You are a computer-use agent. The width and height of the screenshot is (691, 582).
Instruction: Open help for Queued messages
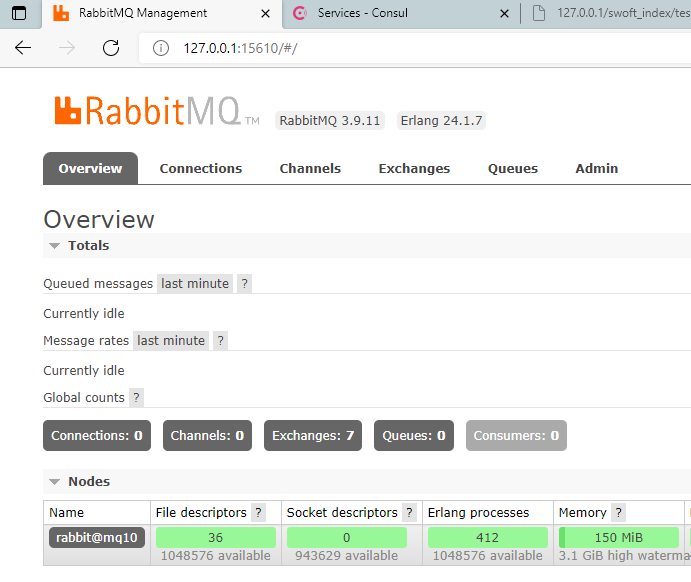(244, 283)
